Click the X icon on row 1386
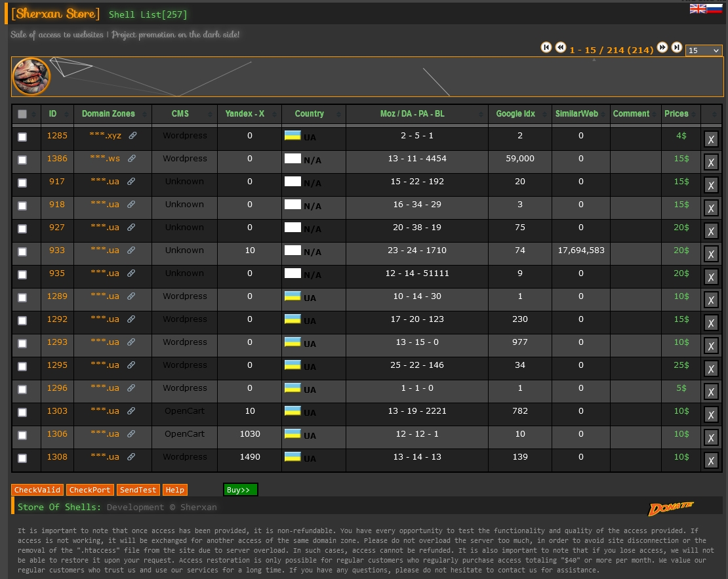This screenshot has width=728, height=579. tap(711, 162)
